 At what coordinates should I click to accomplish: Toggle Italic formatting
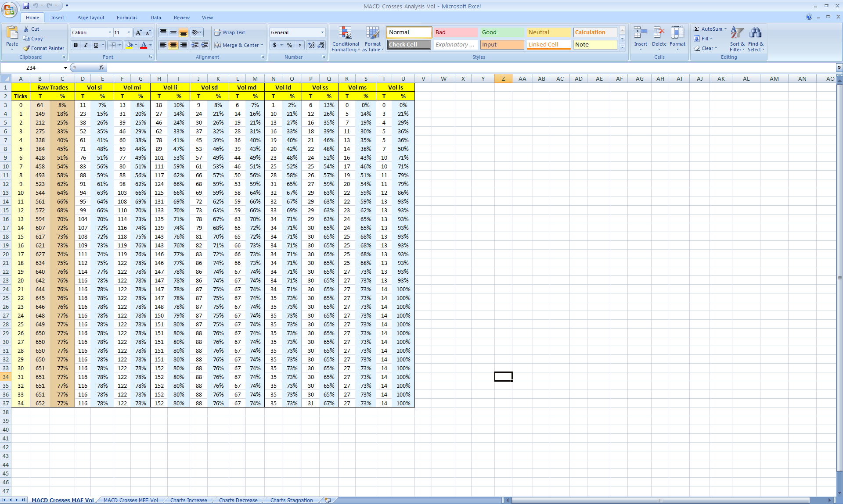[86, 45]
